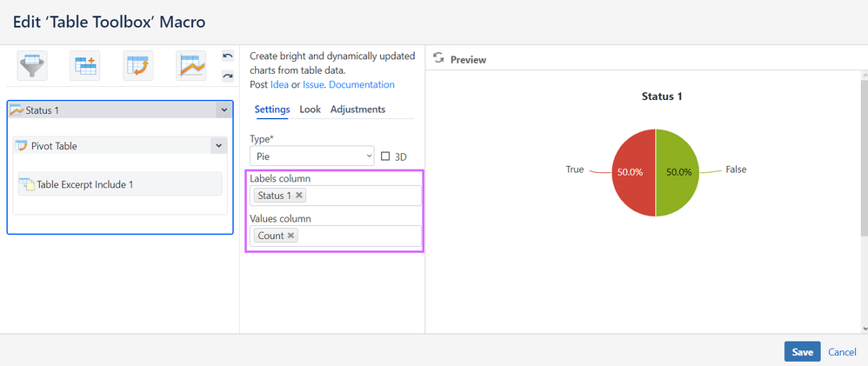The height and width of the screenshot is (366, 868).
Task: Click the Pivot Table icon in the tree
Action: coord(21,146)
